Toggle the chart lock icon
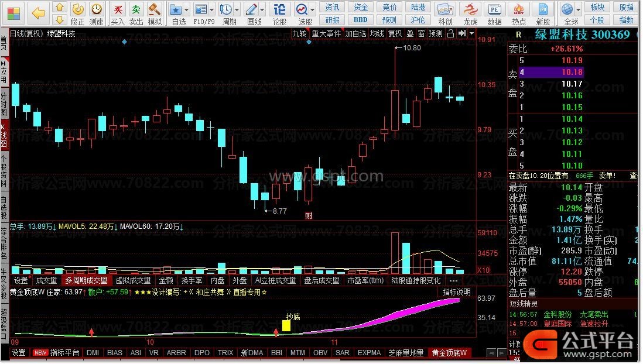Viewport: 643px width, 364px height. [450, 33]
